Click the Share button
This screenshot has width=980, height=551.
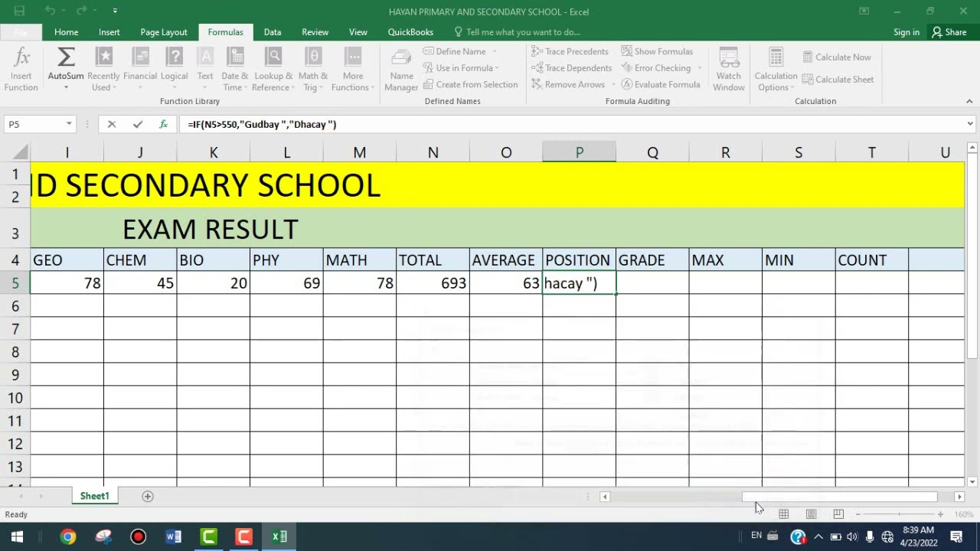pyautogui.click(x=949, y=32)
